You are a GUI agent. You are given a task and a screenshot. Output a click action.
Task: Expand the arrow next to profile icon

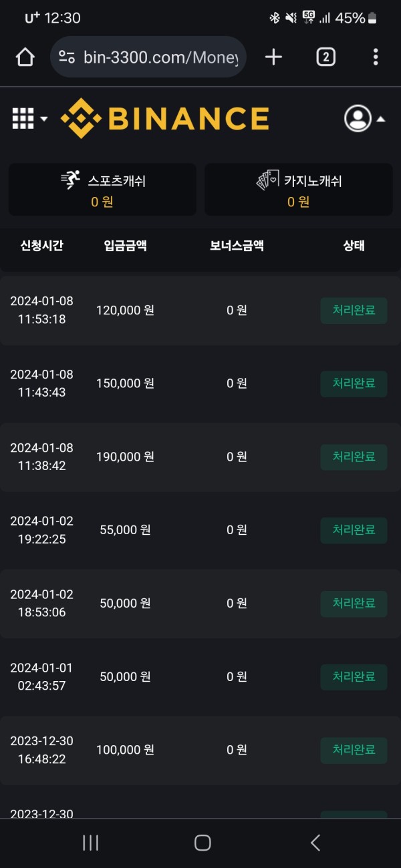pyautogui.click(x=380, y=120)
